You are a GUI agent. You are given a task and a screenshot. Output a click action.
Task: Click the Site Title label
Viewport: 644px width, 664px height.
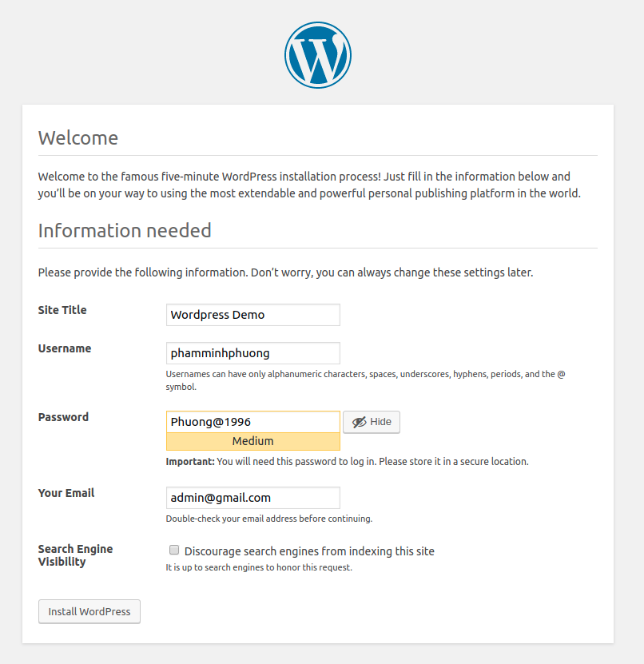coord(62,310)
